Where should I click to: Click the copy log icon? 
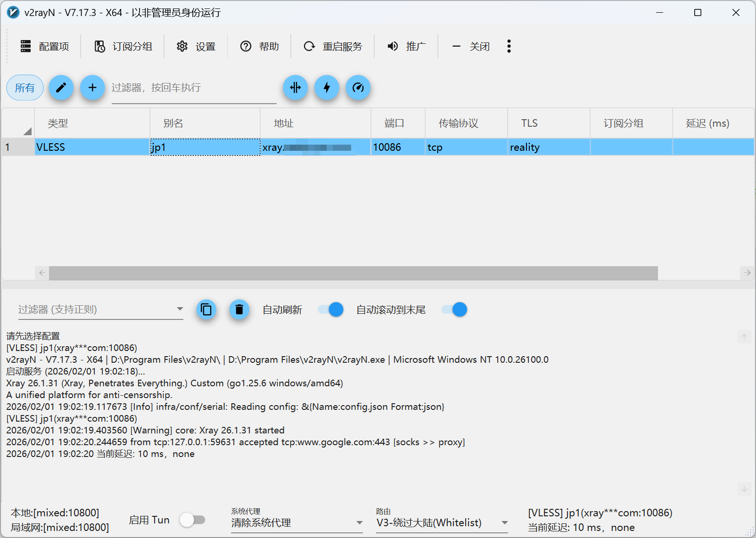point(206,310)
